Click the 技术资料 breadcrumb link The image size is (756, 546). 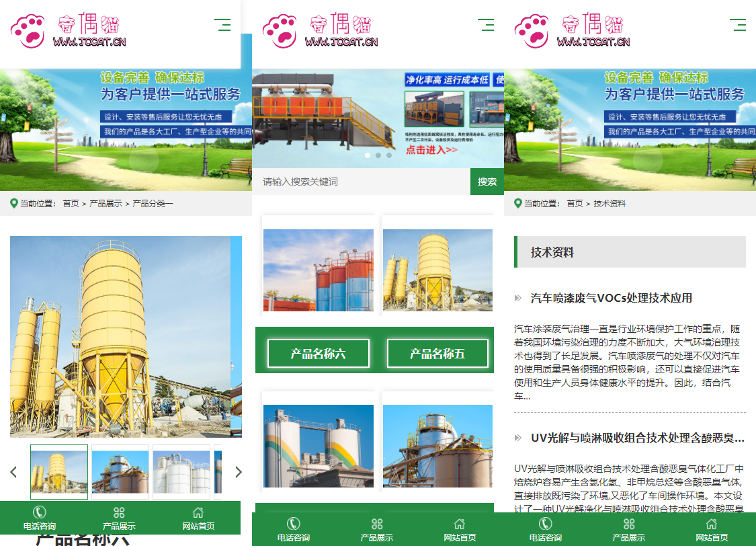[610, 204]
